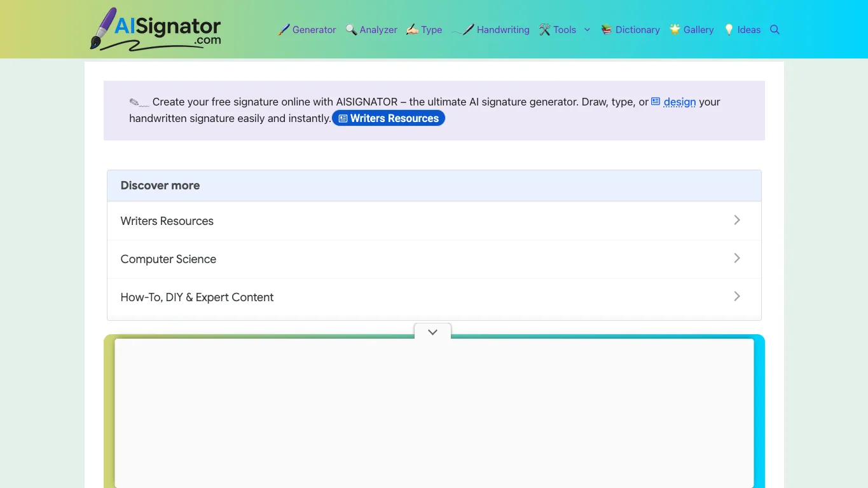The width and height of the screenshot is (868, 488).
Task: Click inside the blank signature canvas area
Action: [434, 413]
